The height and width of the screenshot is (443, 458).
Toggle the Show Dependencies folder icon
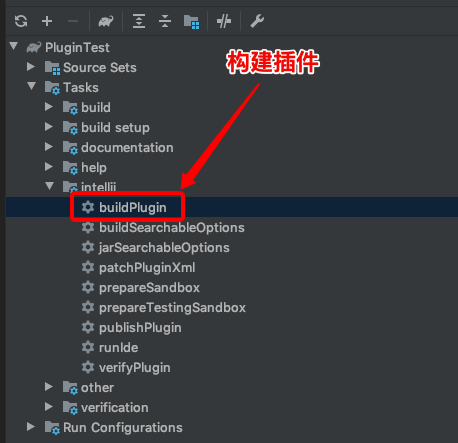pos(192,22)
